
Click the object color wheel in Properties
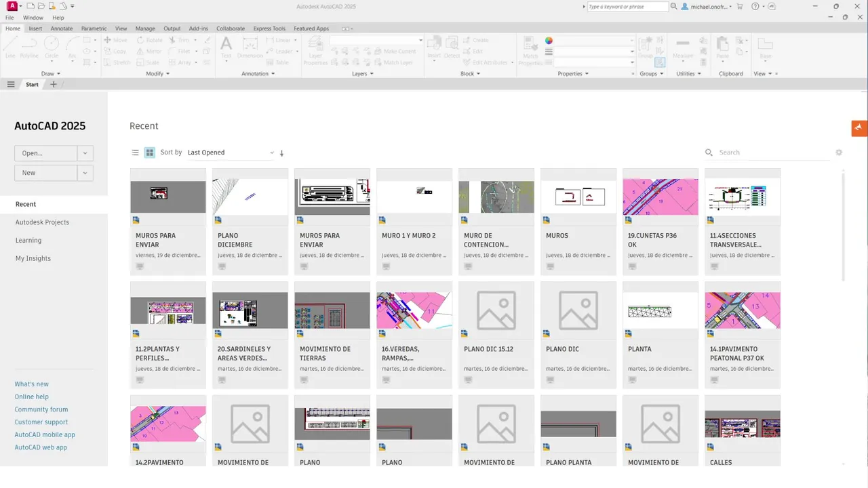pyautogui.click(x=549, y=41)
